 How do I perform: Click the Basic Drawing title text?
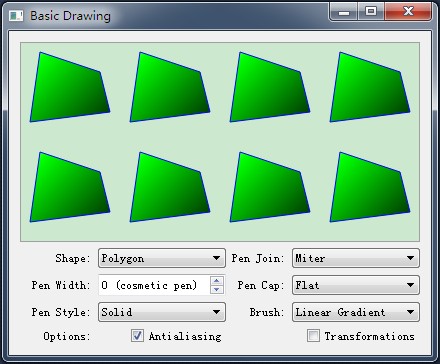pyautogui.click(x=70, y=16)
